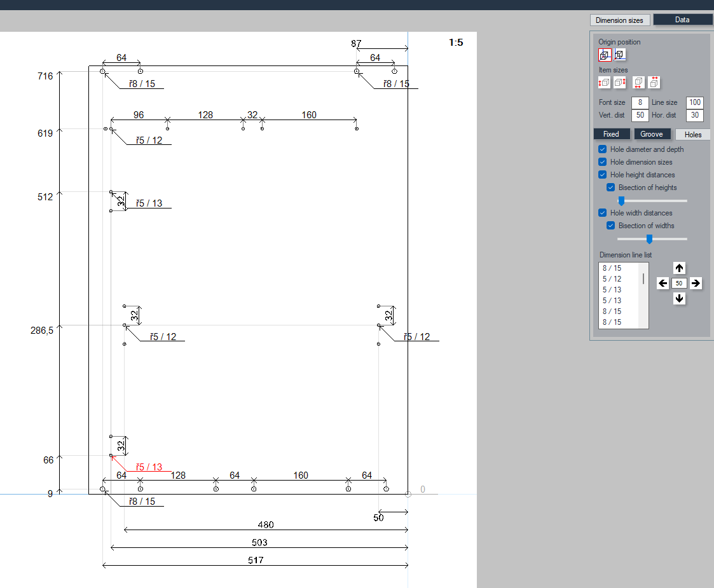Uncheck Hole width distances
The height and width of the screenshot is (588, 714).
click(x=603, y=213)
